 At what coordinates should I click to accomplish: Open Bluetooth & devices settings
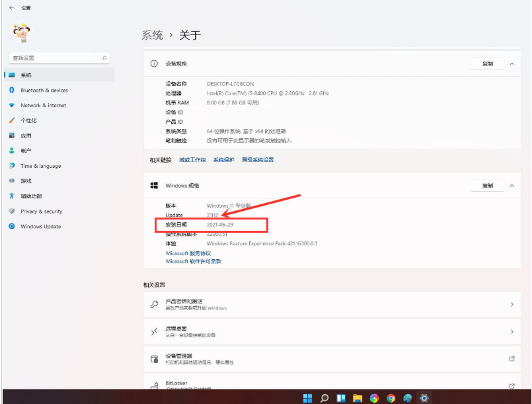point(59,91)
